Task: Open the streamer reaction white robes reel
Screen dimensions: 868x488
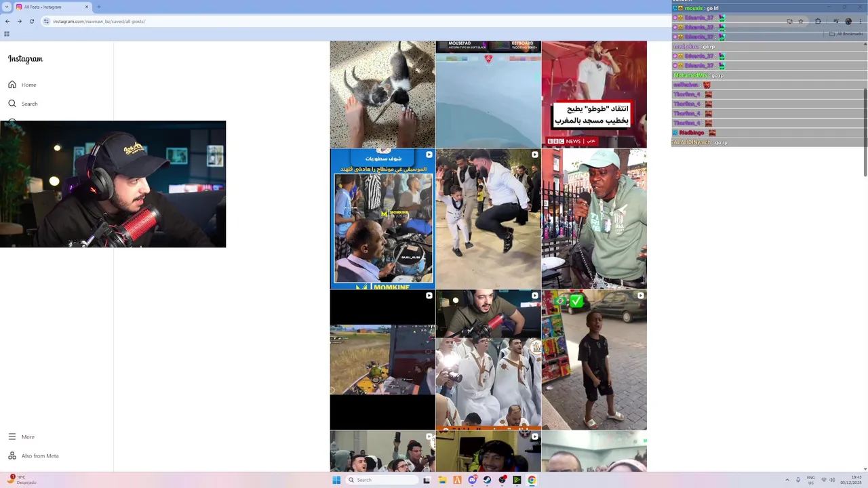Action: [488, 360]
